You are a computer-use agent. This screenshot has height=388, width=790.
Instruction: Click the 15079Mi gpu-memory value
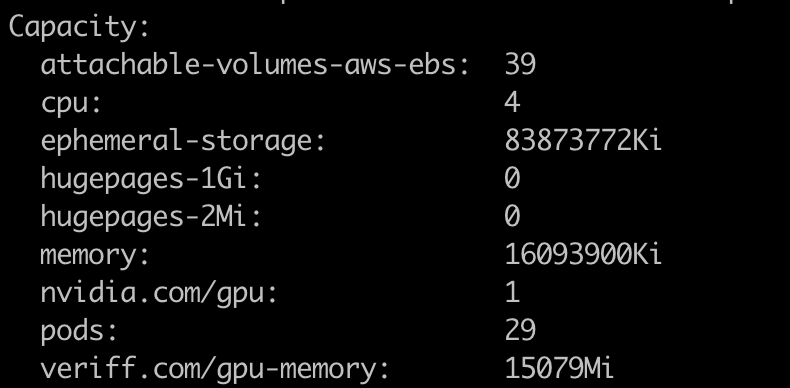[x=559, y=368]
